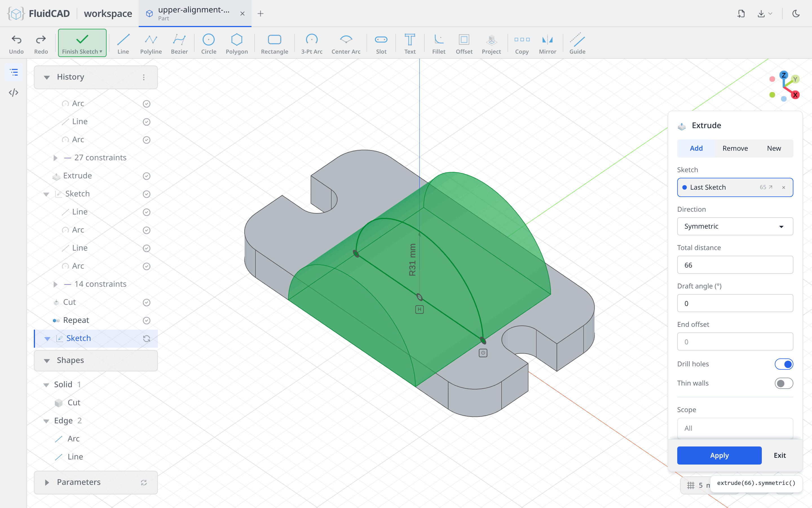
Task: Collapse the Solid shapes group
Action: 46,385
